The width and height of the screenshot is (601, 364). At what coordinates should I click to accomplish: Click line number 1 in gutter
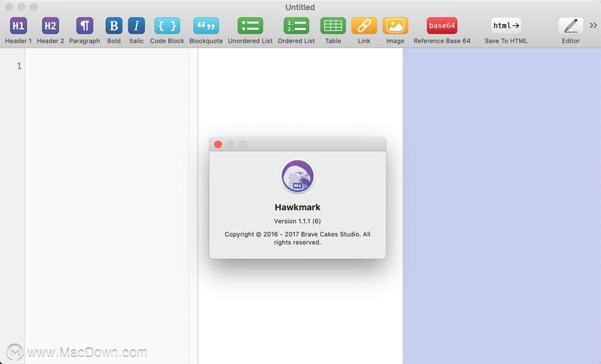click(x=19, y=66)
